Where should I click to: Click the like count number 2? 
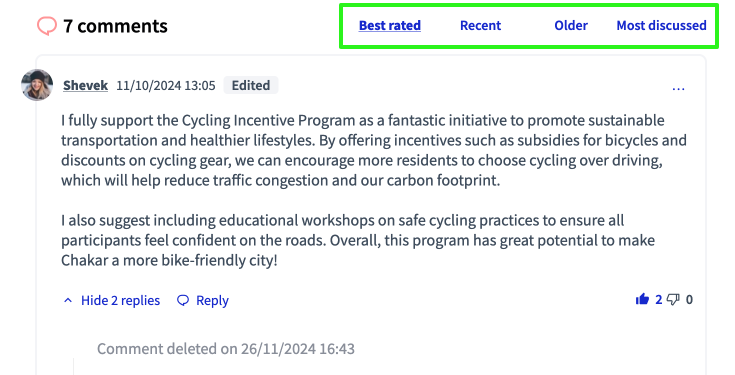pyautogui.click(x=659, y=300)
